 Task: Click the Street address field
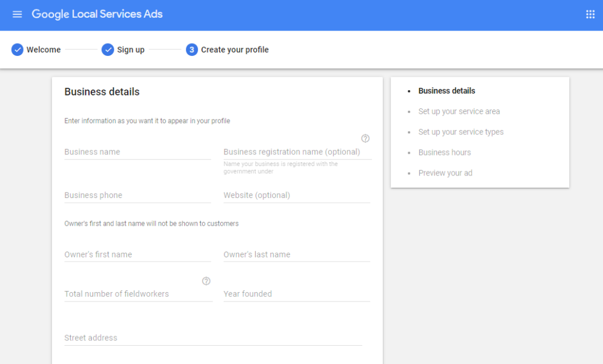click(x=213, y=338)
